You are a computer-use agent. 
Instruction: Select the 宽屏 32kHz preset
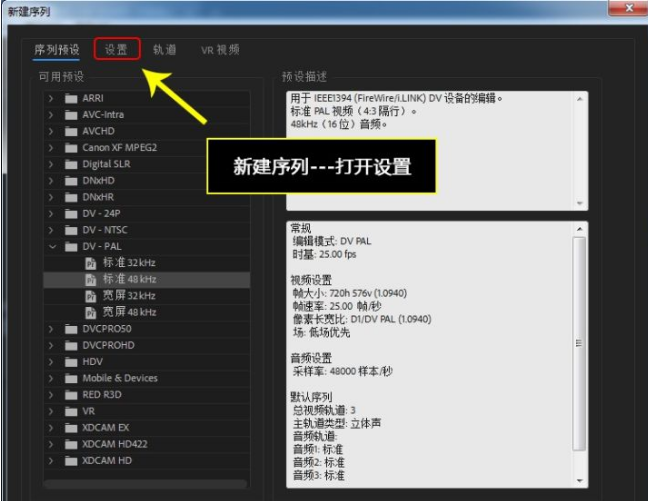[127, 296]
